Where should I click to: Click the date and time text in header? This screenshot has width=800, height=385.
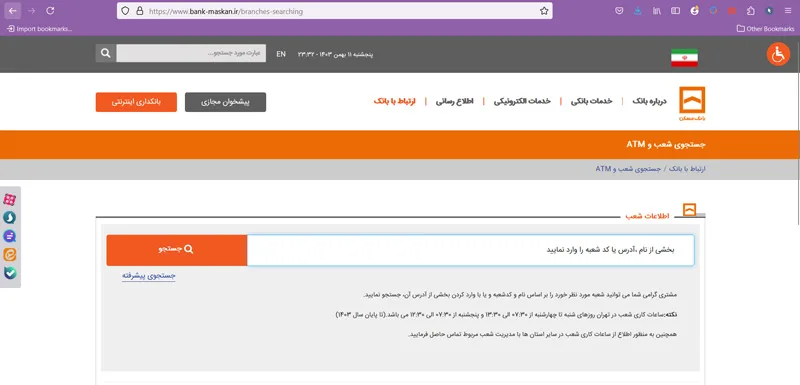(335, 54)
